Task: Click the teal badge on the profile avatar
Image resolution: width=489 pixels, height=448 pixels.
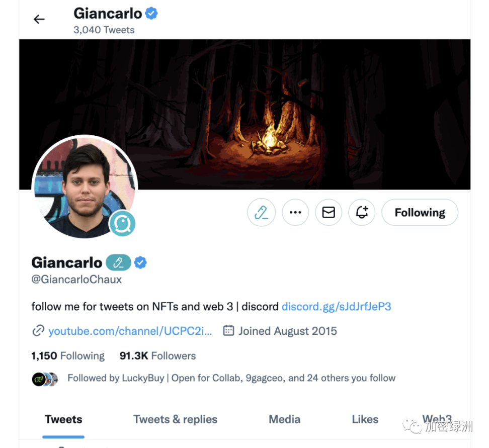Action: (122, 223)
